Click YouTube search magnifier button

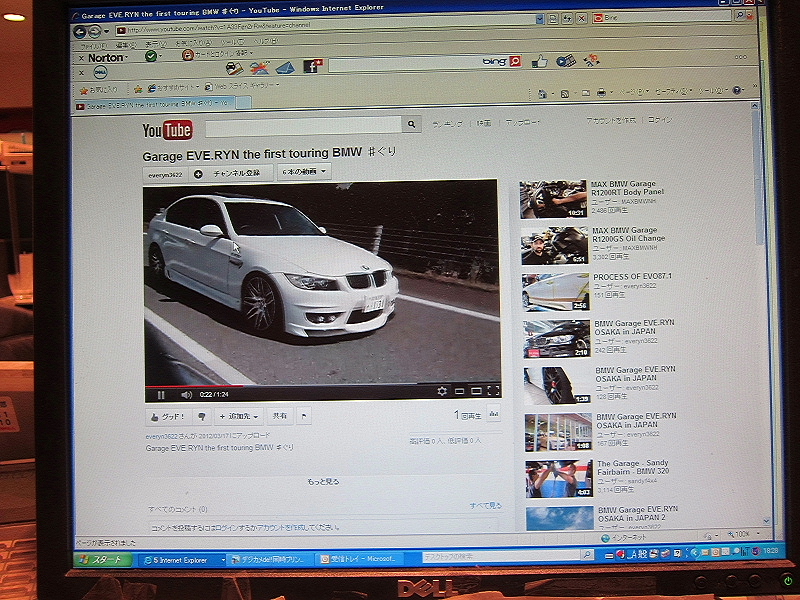[412, 124]
